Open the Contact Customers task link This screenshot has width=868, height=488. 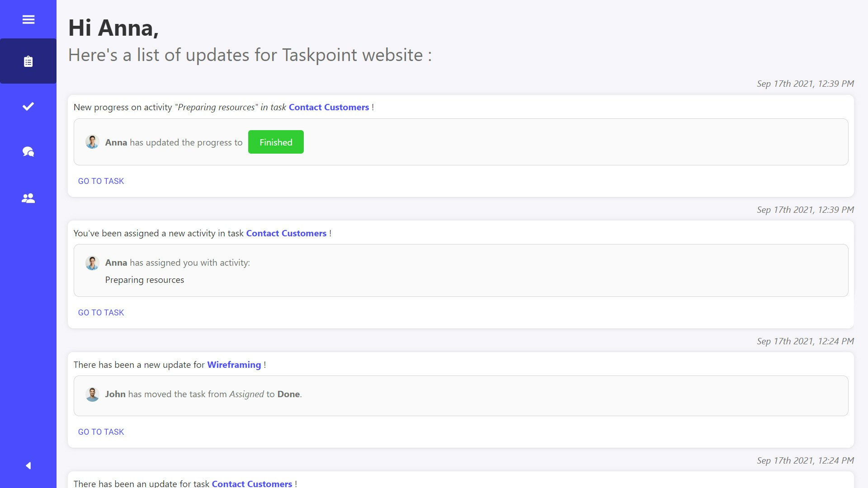click(329, 107)
